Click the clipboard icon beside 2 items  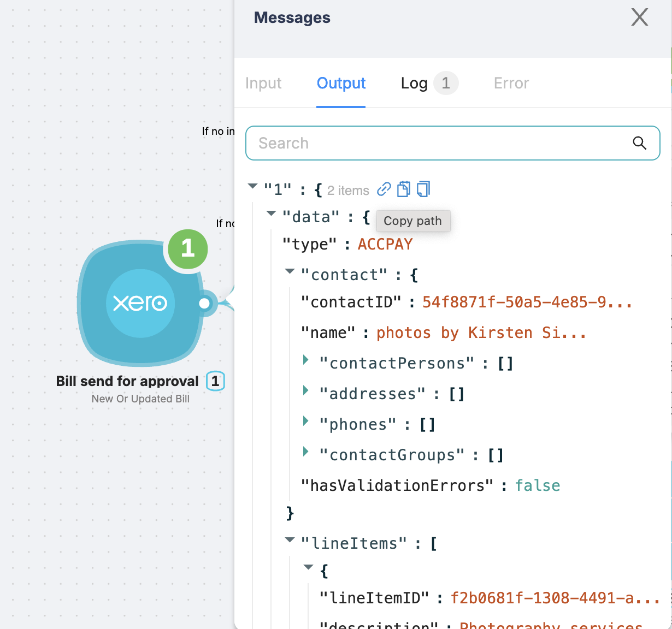click(404, 189)
